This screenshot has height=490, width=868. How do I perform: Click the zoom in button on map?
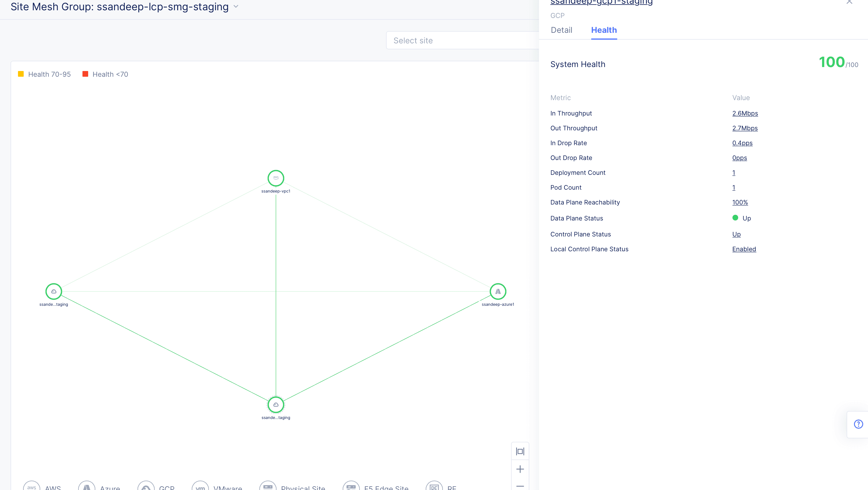pyautogui.click(x=520, y=469)
